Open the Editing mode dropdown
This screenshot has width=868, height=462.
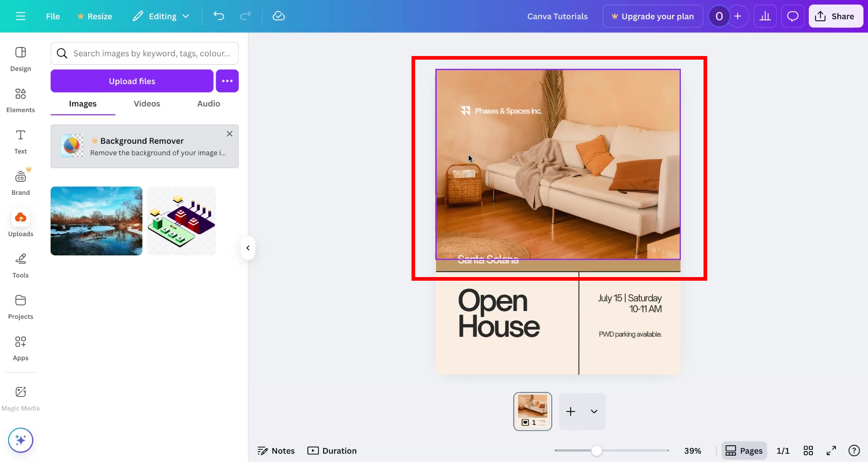[x=161, y=16]
